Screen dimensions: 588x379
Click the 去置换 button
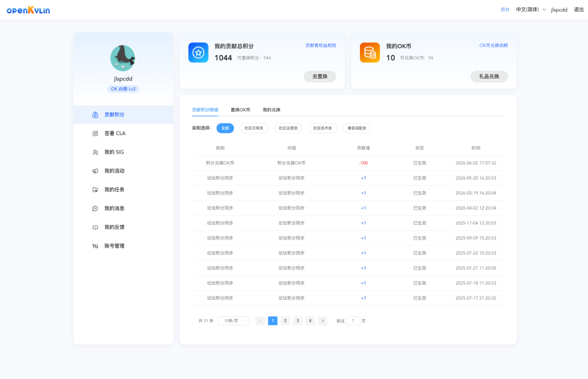[x=320, y=77]
